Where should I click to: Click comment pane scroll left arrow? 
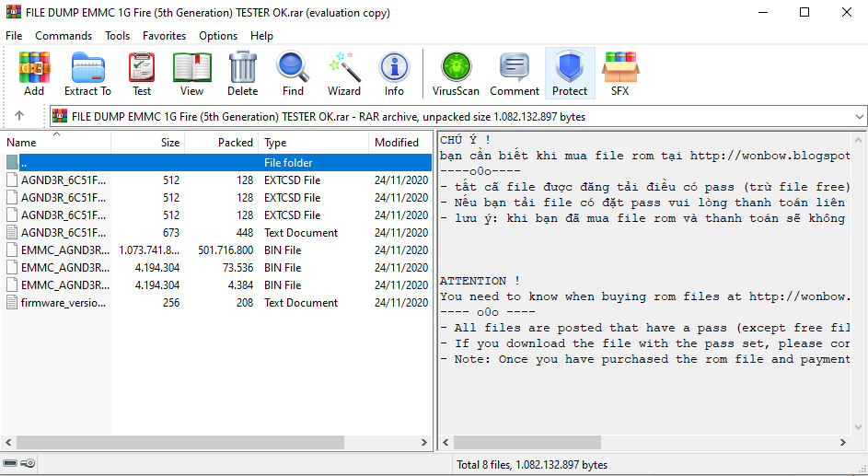tap(446, 442)
